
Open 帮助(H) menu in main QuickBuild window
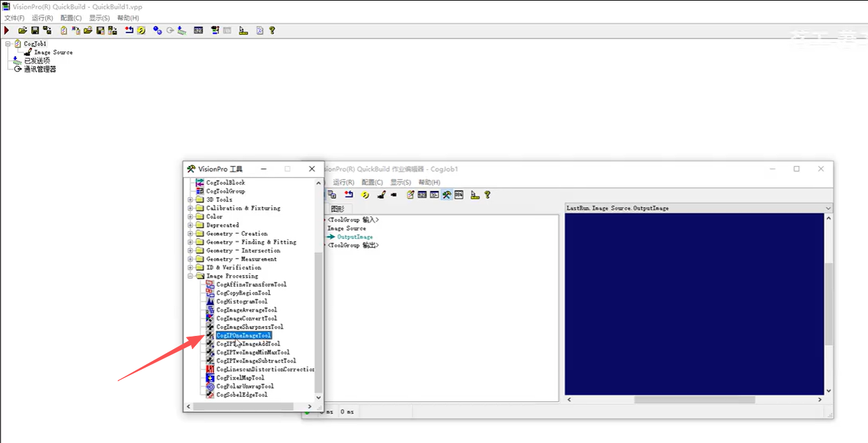(128, 18)
